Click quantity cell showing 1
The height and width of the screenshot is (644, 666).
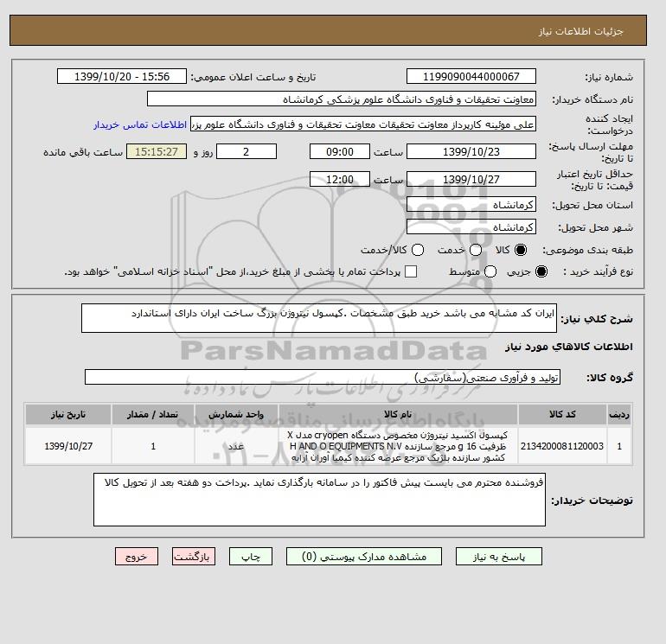pos(153,446)
